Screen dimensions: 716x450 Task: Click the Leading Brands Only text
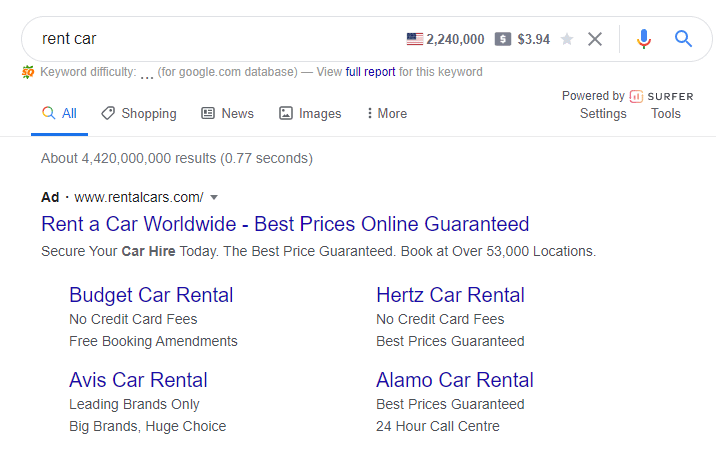point(134,404)
